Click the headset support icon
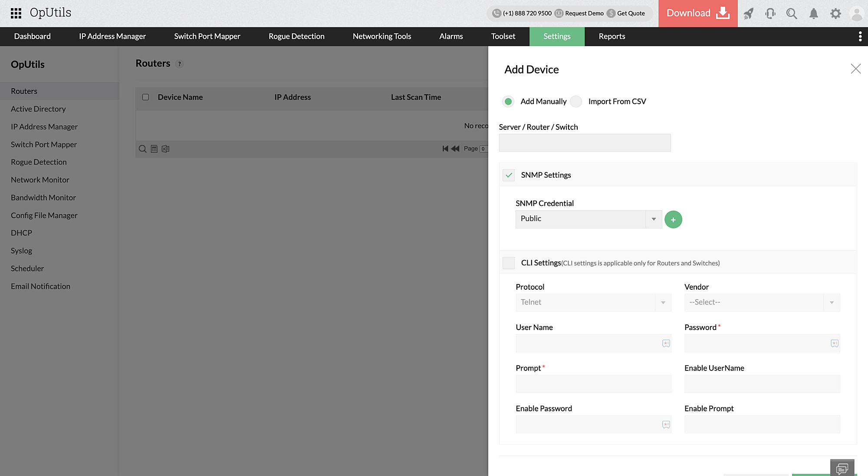Screen dimensions: 868x476 pyautogui.click(x=770, y=13)
